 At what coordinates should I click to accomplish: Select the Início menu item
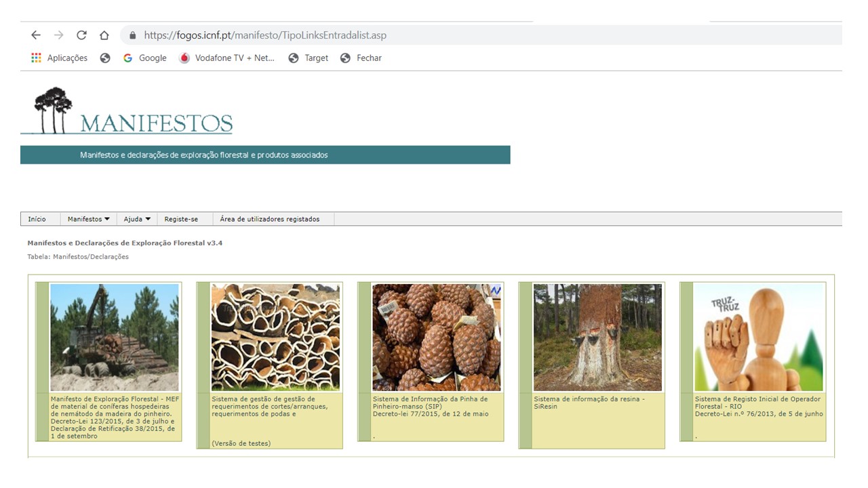click(x=37, y=219)
